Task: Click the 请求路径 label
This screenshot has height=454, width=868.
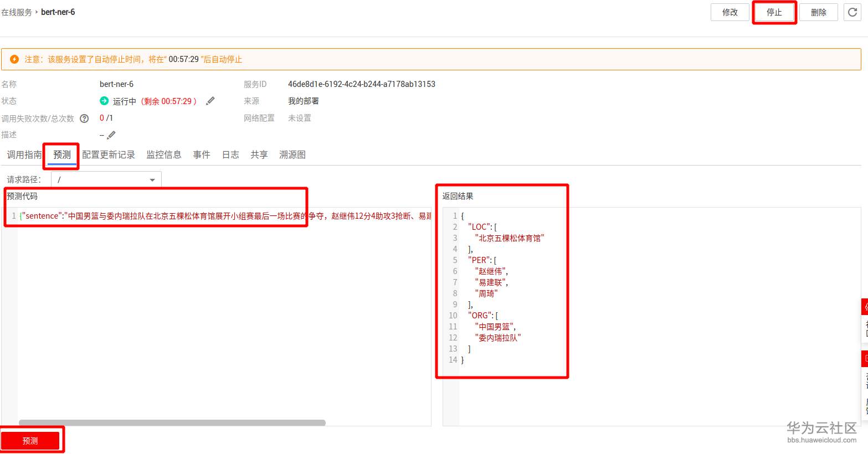Action: coord(24,179)
